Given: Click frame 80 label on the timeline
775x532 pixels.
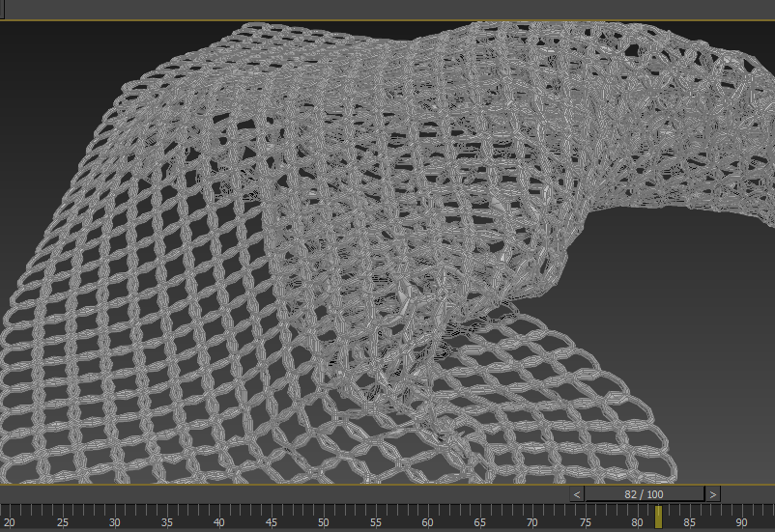Looking at the screenshot, I should pyautogui.click(x=637, y=521).
